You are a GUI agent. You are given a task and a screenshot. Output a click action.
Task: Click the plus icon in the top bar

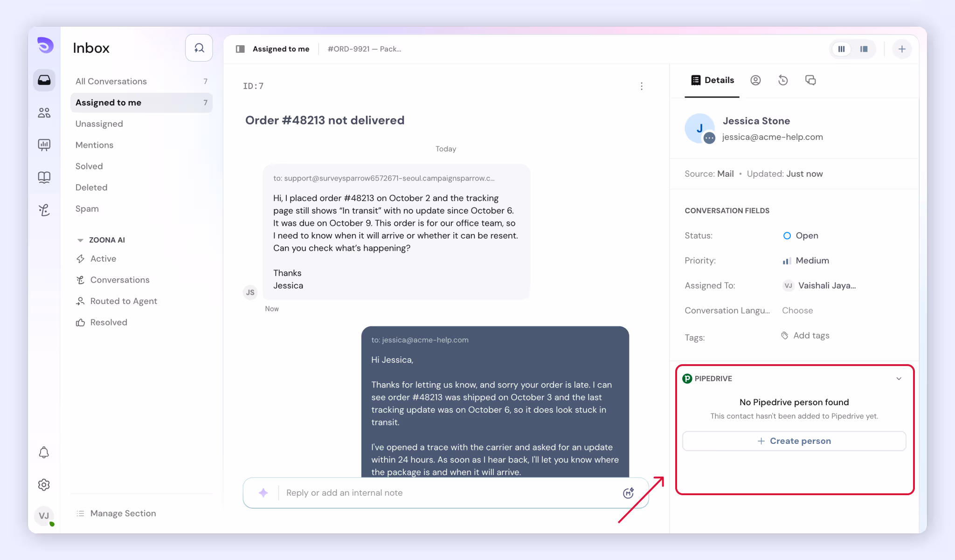902,49
